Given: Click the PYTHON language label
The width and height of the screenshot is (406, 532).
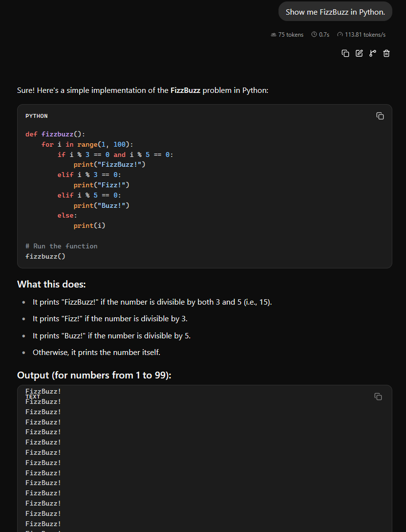Looking at the screenshot, I should coord(37,116).
